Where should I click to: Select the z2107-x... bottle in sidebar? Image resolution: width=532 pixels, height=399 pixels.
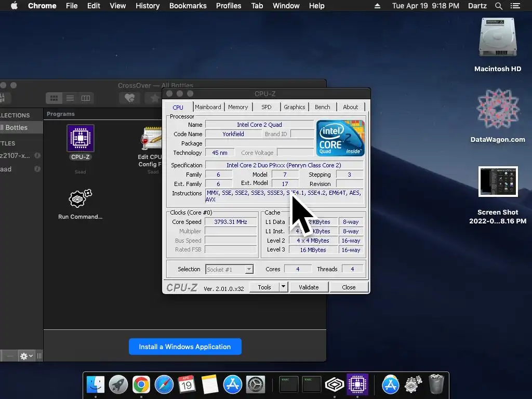tap(15, 155)
